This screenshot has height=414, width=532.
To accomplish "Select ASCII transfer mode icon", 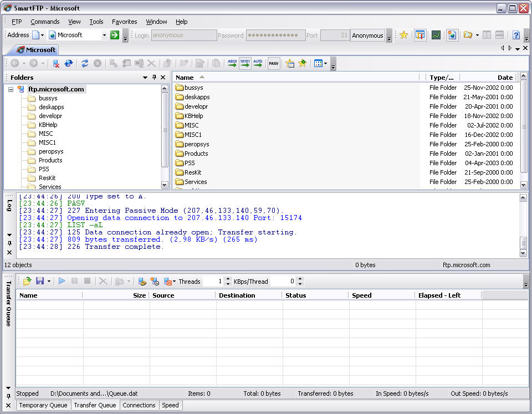I will [x=232, y=63].
